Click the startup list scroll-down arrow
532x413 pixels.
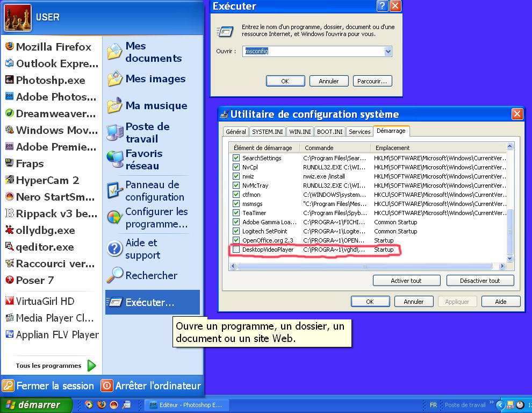509,259
